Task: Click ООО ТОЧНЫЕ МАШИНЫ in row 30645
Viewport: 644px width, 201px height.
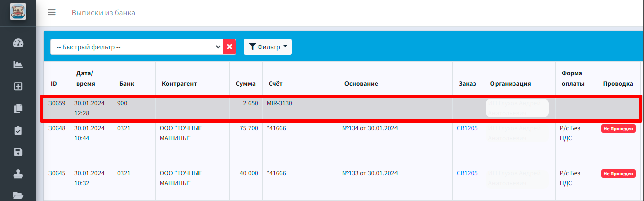Action: (181, 178)
